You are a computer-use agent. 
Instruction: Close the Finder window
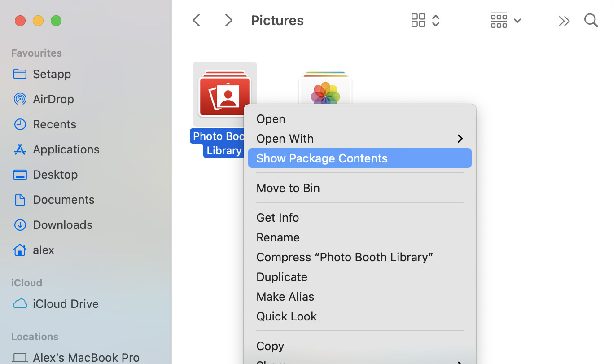point(20,21)
